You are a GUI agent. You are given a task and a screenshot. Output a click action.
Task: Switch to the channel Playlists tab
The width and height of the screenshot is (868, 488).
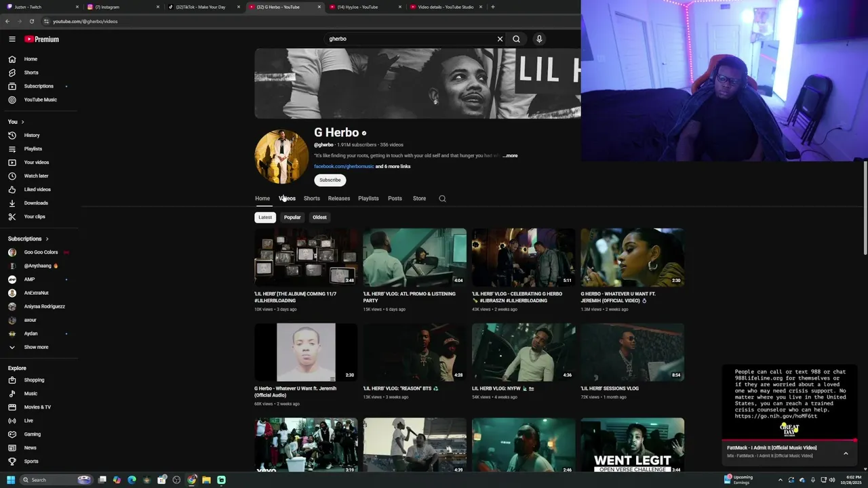pyautogui.click(x=368, y=199)
